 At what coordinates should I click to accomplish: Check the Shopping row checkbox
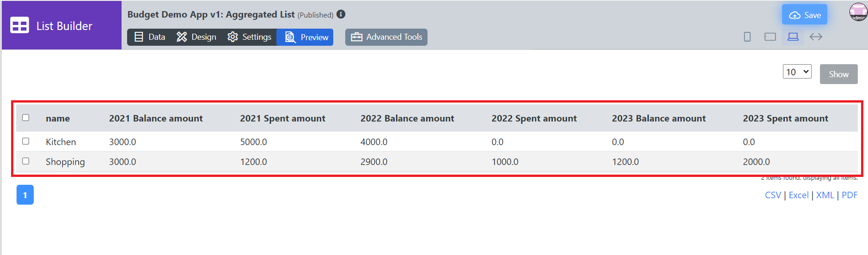click(26, 161)
